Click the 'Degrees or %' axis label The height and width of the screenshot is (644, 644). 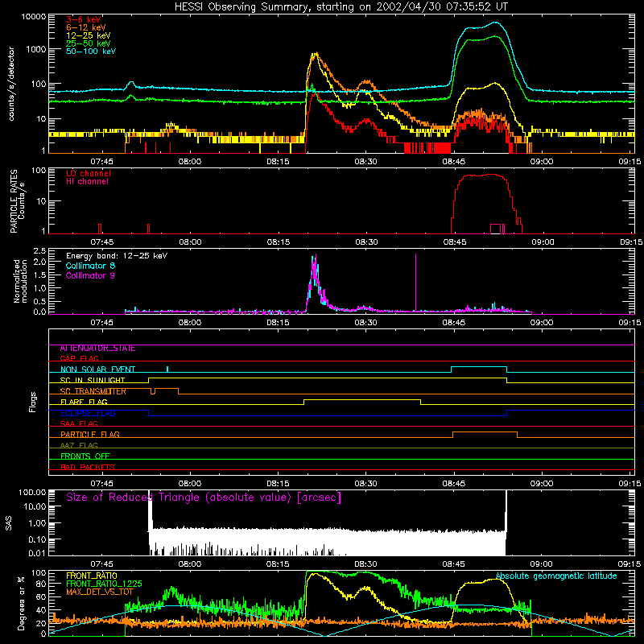pyautogui.click(x=21, y=603)
